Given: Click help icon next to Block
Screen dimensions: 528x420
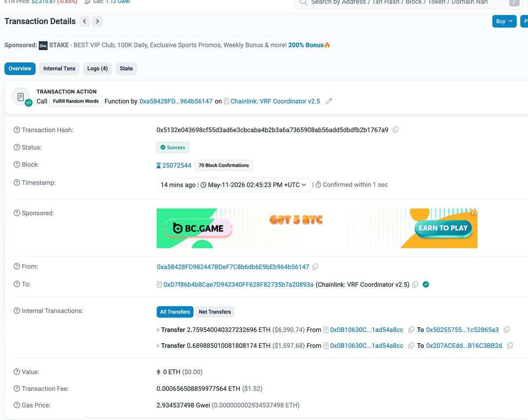Looking at the screenshot, I should click(17, 165).
